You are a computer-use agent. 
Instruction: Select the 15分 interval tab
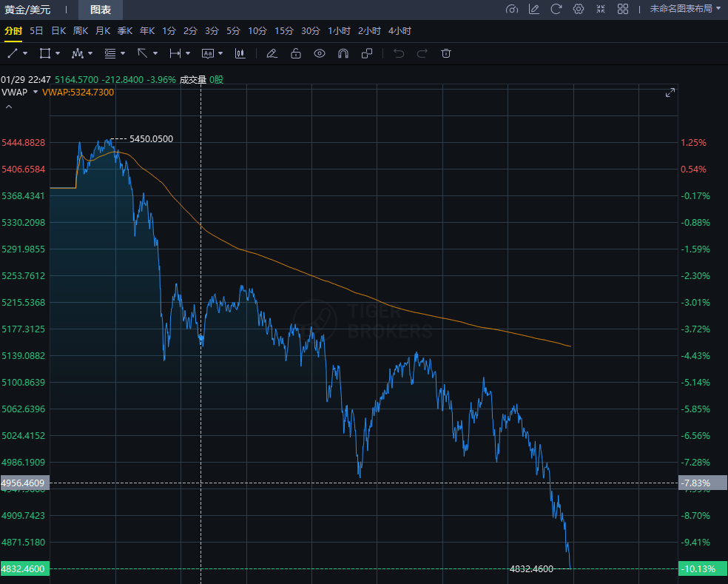point(284,31)
